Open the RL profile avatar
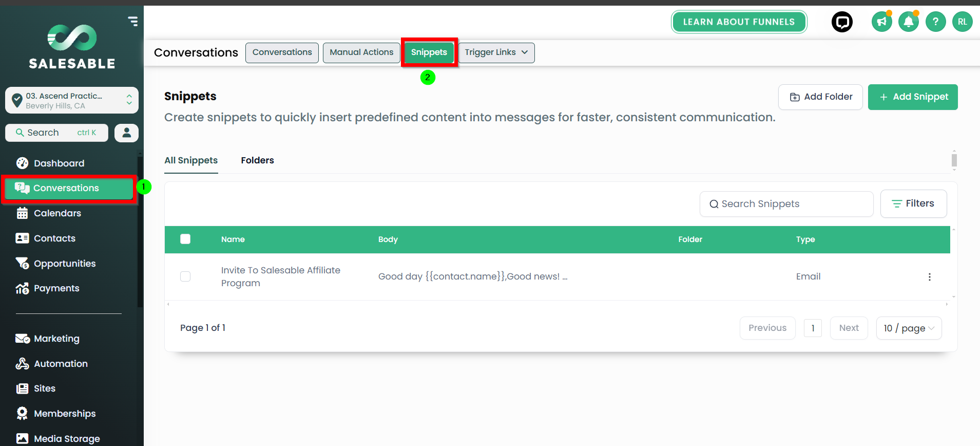The width and height of the screenshot is (980, 446). coord(963,22)
